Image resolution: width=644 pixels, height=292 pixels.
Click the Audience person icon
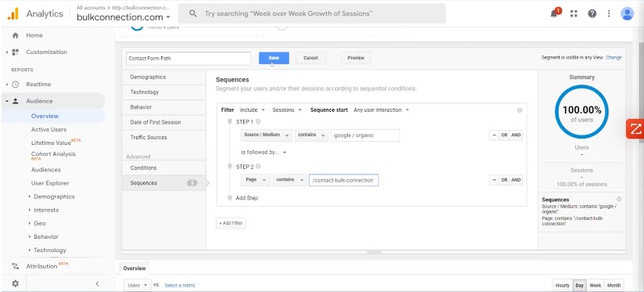tap(15, 101)
